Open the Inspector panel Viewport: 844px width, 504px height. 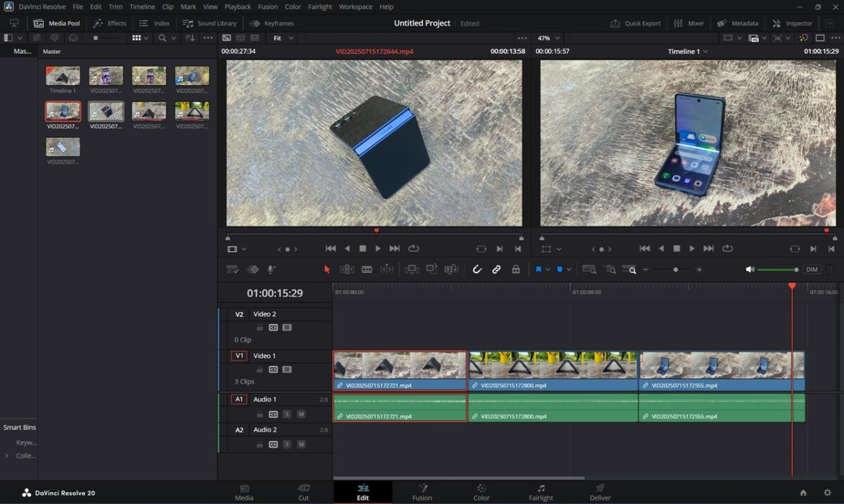coord(792,23)
